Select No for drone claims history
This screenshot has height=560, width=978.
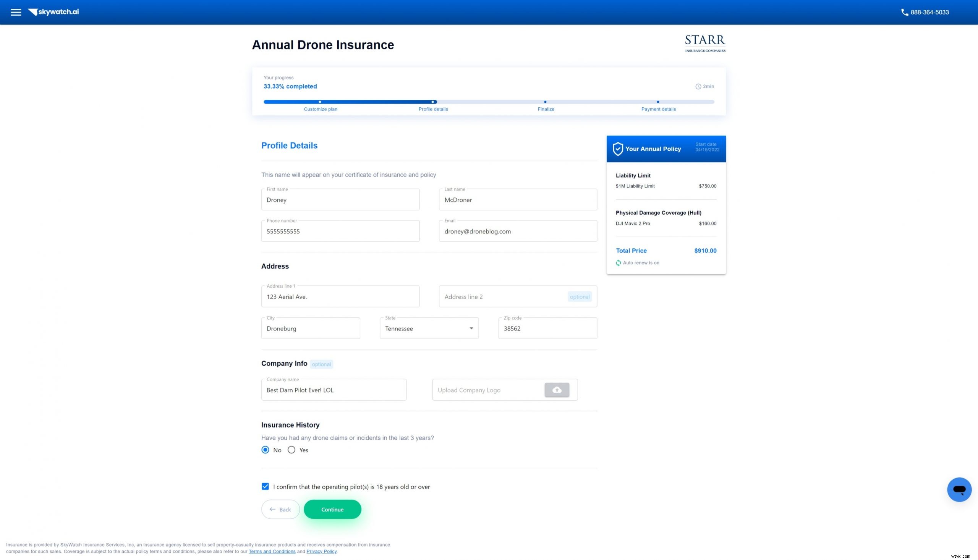(265, 450)
